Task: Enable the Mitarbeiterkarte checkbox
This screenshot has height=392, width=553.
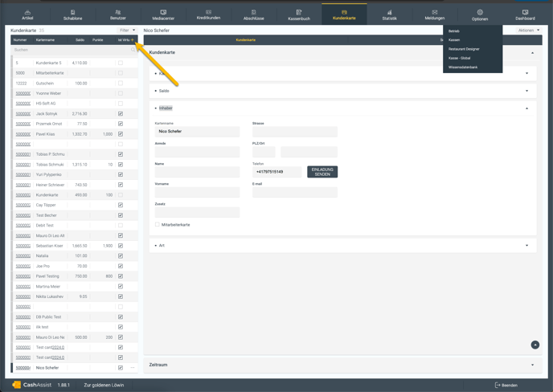Action: pos(158,225)
